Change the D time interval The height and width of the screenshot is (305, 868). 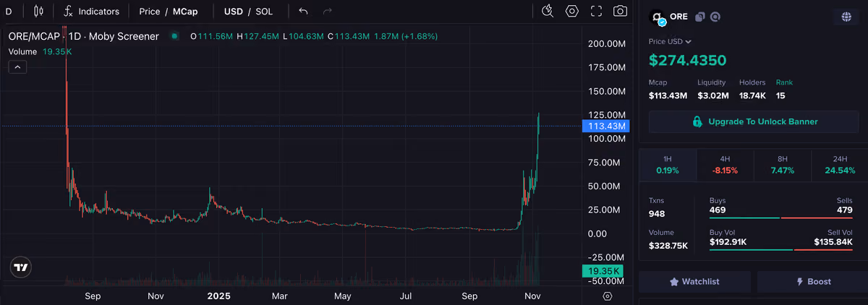[9, 12]
